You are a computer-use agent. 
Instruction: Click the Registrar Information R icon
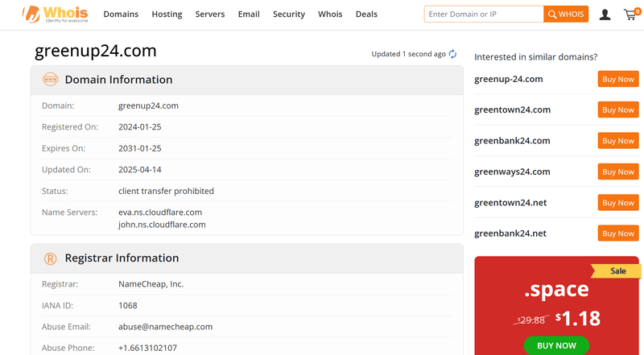coord(50,258)
